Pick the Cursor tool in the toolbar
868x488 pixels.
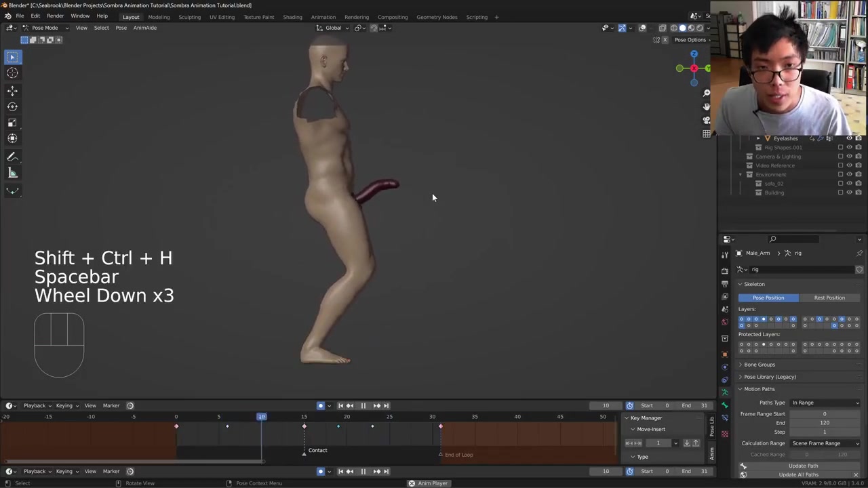pos(12,73)
